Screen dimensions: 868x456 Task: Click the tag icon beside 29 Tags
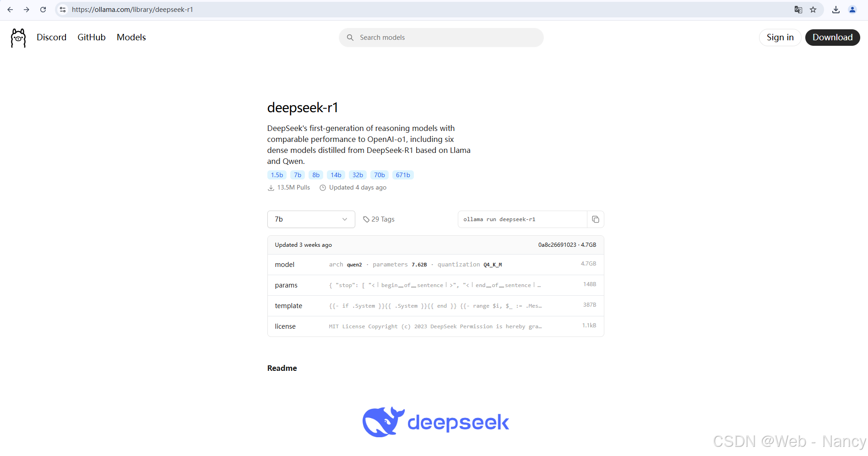click(366, 219)
